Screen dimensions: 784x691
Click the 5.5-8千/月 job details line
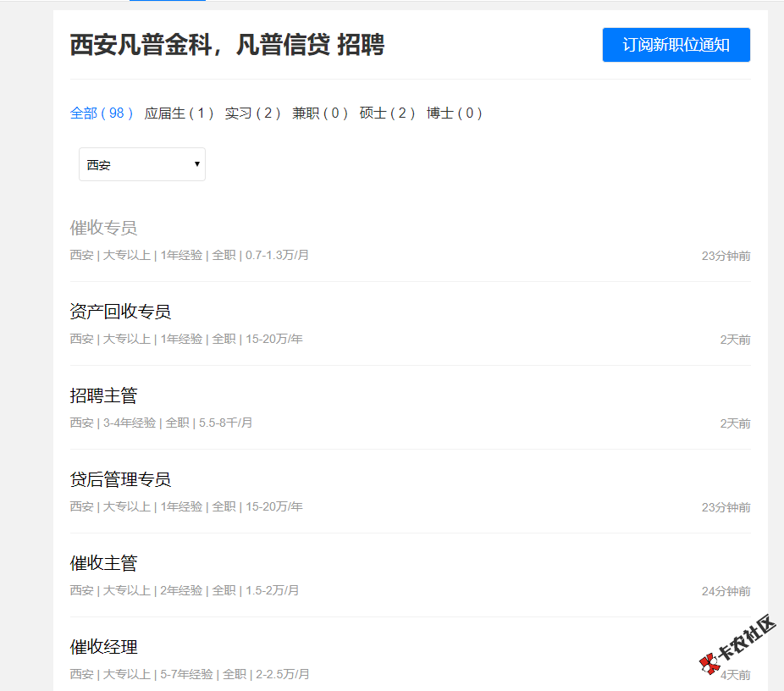[161, 423]
